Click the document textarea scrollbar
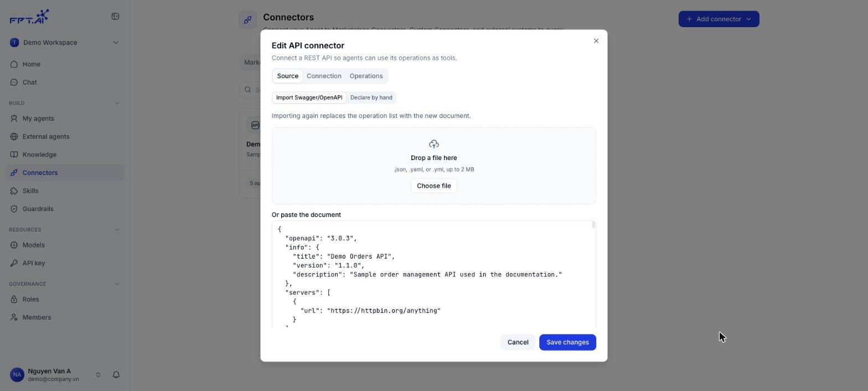This screenshot has height=391, width=868. pos(593,225)
